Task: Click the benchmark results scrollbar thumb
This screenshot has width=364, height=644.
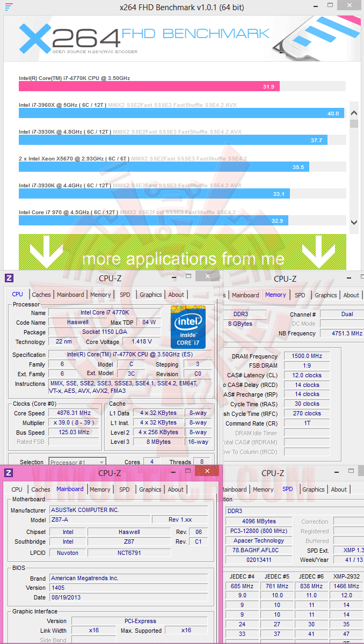Action: coord(354,123)
